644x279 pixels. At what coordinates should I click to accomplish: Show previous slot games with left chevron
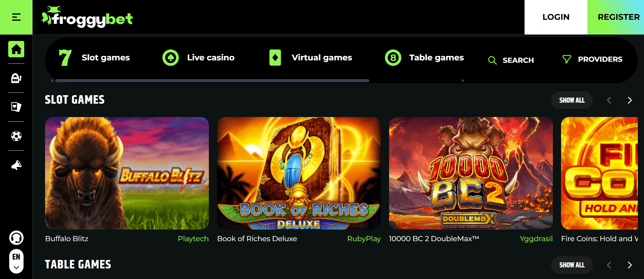click(609, 100)
